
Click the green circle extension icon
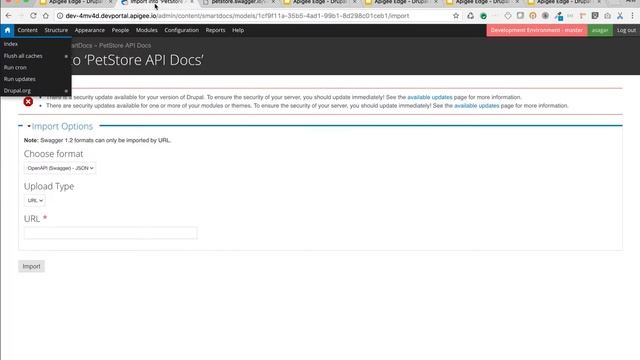[x=483, y=16]
